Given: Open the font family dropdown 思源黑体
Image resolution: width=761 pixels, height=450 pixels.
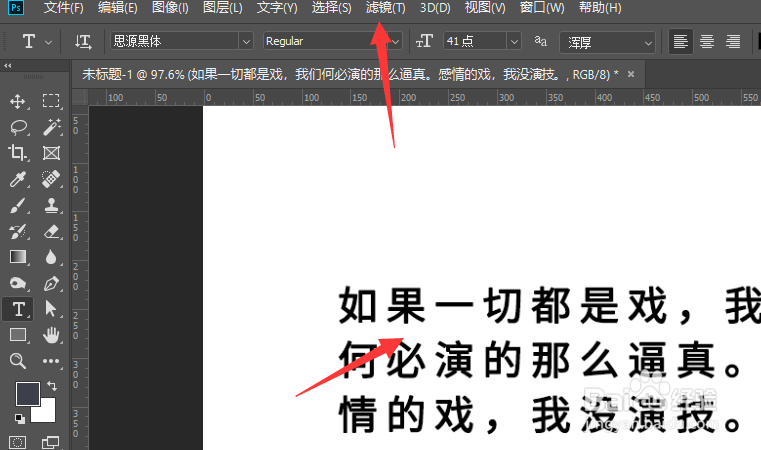Looking at the screenshot, I should (x=247, y=42).
